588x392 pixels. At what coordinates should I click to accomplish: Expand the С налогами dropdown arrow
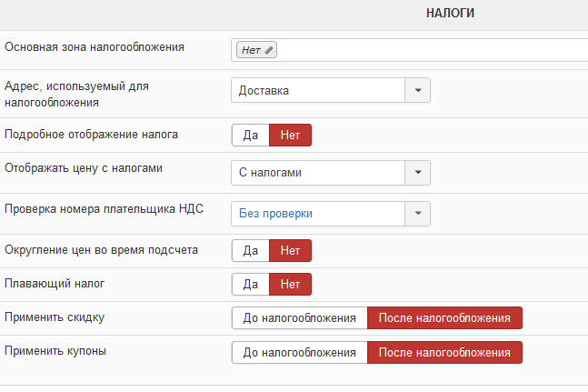(418, 173)
